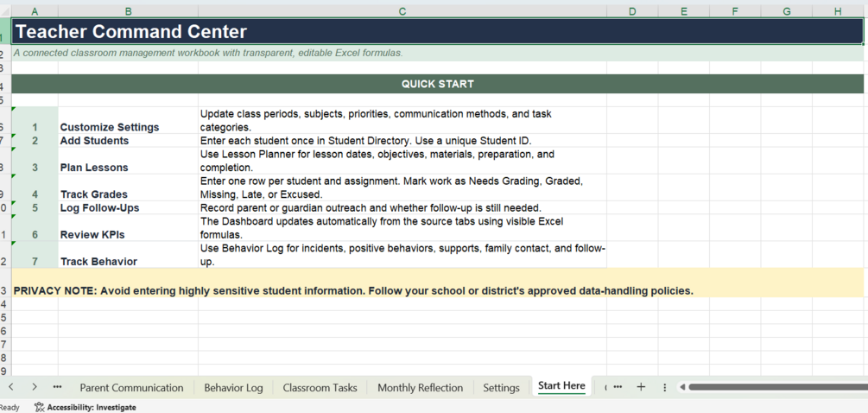868x413 pixels.
Task: Click Ready status bar indicator
Action: point(10,407)
